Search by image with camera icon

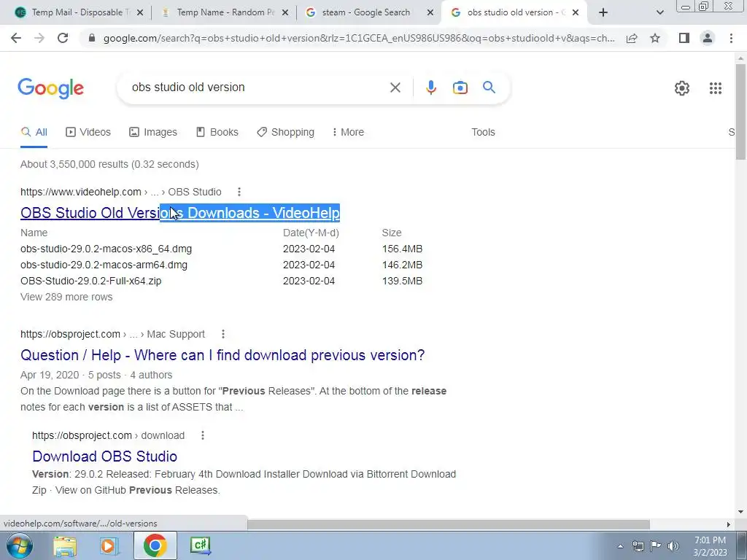pos(460,87)
